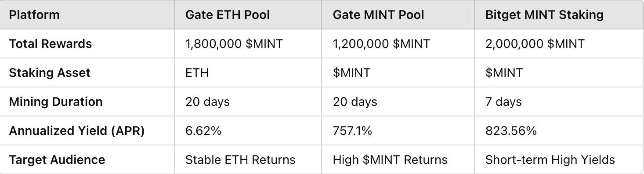Click the 823.56% APR cell
This screenshot has width=644, height=174.
pyautogui.click(x=559, y=130)
